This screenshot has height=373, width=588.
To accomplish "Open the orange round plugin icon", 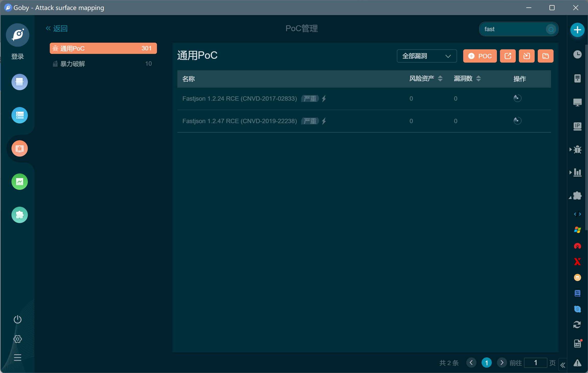I will click(578, 277).
